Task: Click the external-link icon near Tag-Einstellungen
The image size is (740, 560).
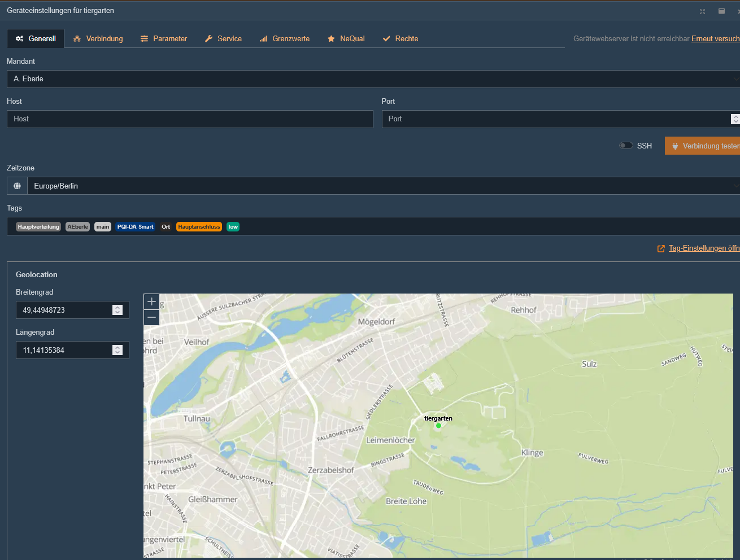Action: 660,248
